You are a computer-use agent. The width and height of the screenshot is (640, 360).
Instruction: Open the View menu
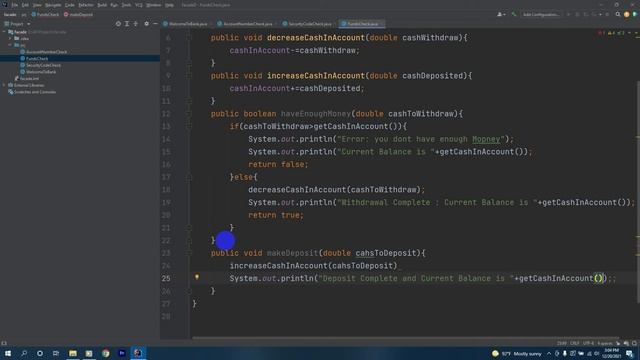(37, 5)
